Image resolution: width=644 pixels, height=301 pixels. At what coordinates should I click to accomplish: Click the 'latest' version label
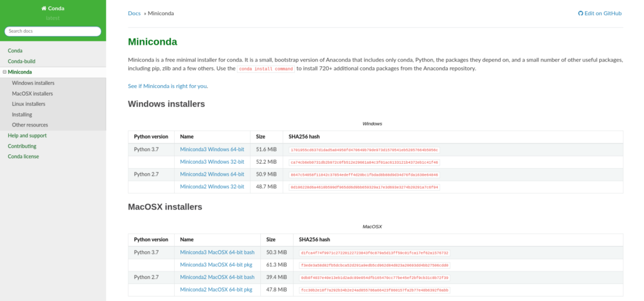(x=53, y=18)
